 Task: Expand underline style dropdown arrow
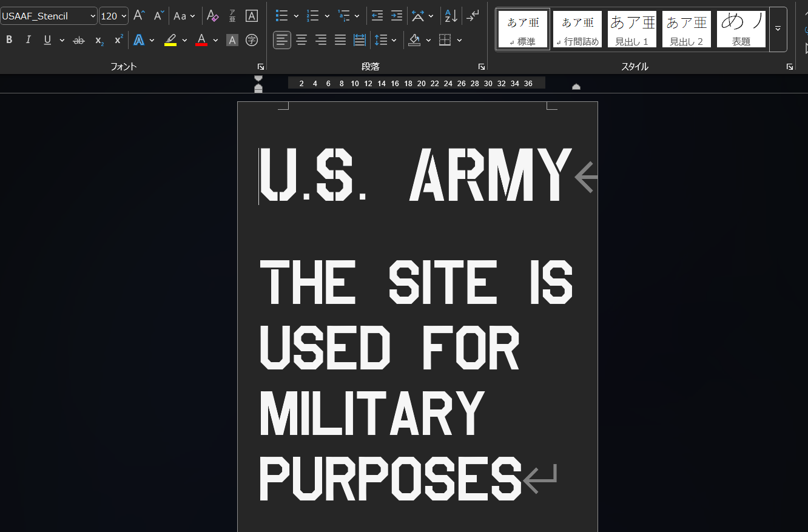click(62, 40)
